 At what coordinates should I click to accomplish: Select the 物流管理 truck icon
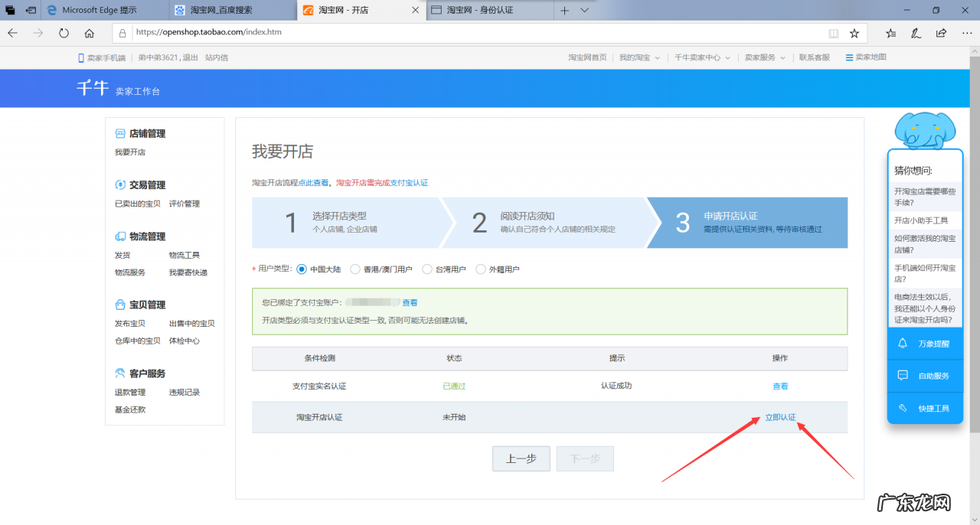(120, 236)
